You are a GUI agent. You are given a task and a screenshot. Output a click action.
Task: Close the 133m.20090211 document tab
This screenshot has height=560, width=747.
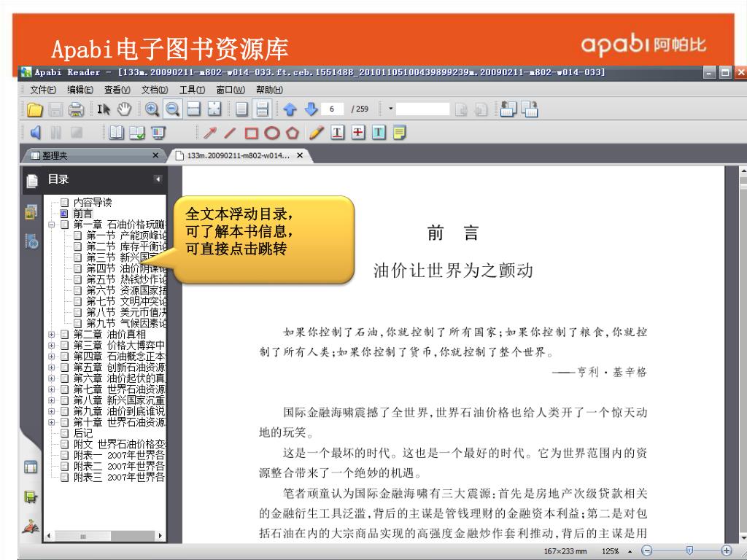click(x=300, y=155)
